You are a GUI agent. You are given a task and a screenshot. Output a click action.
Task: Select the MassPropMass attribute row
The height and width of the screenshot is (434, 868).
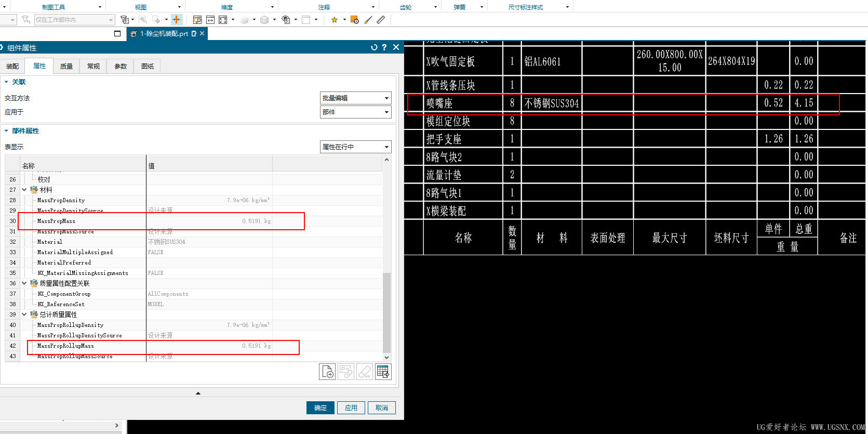pyautogui.click(x=193, y=221)
